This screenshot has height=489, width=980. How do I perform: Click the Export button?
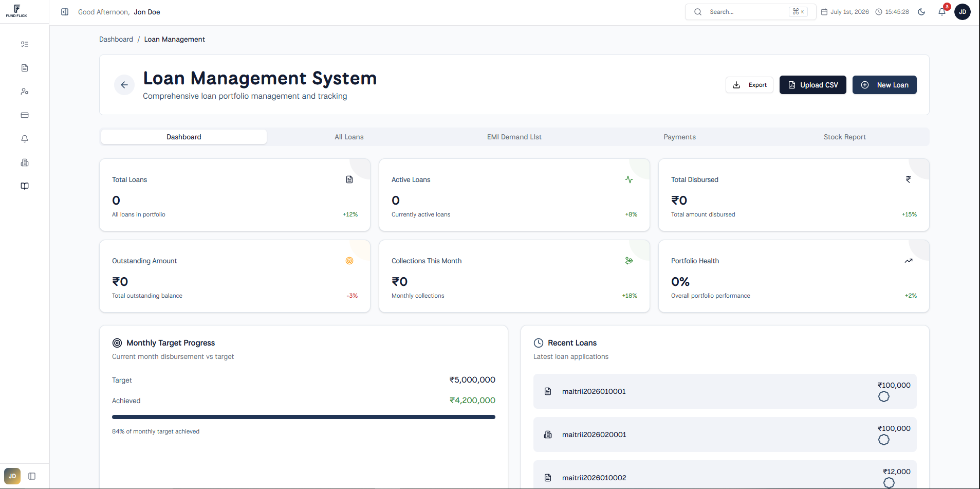pyautogui.click(x=749, y=85)
